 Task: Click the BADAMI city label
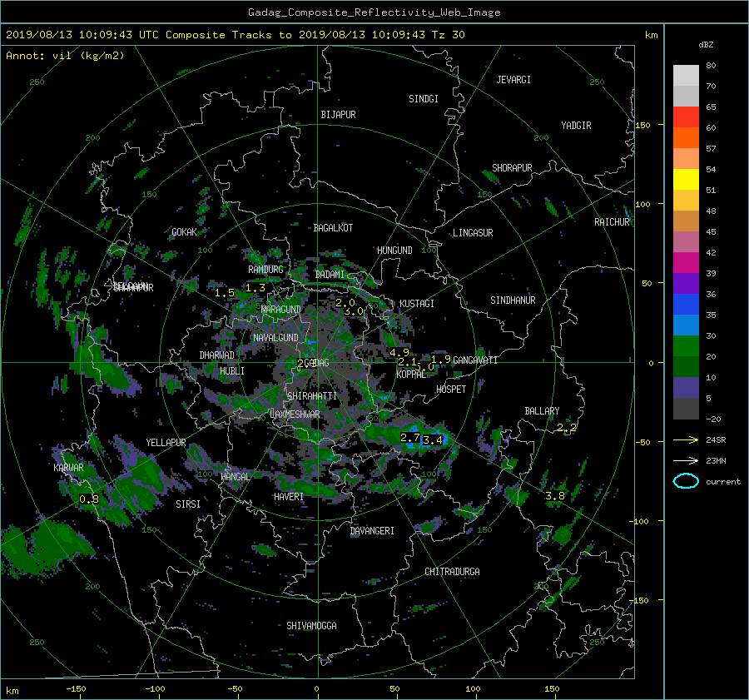[330, 275]
